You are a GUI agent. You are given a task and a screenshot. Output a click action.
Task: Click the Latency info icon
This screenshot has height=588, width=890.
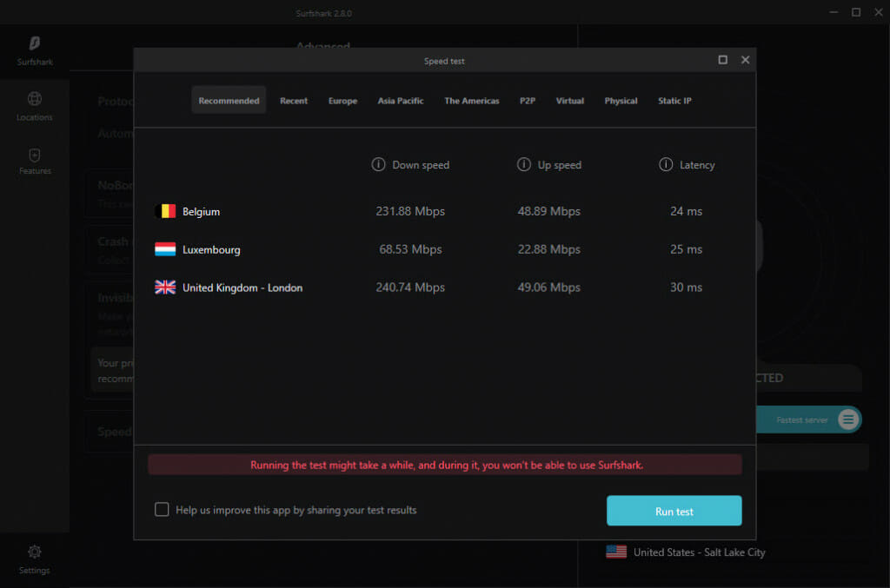[665, 164]
